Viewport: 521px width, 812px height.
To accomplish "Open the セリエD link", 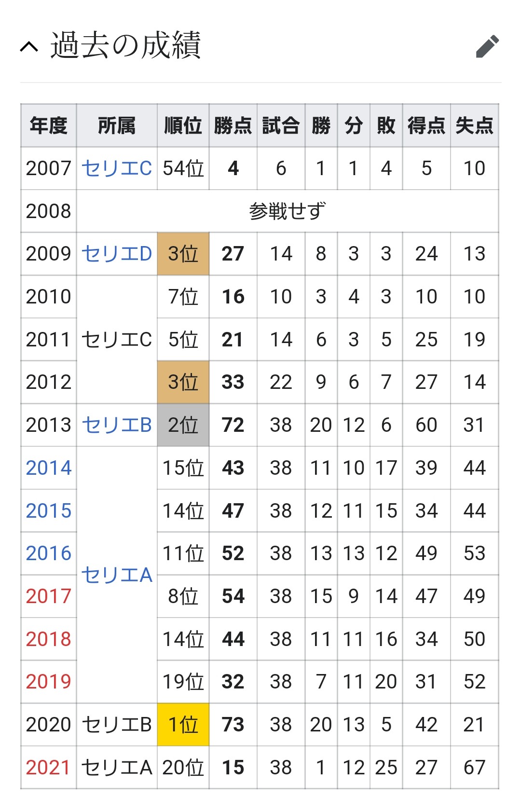I will tap(117, 254).
